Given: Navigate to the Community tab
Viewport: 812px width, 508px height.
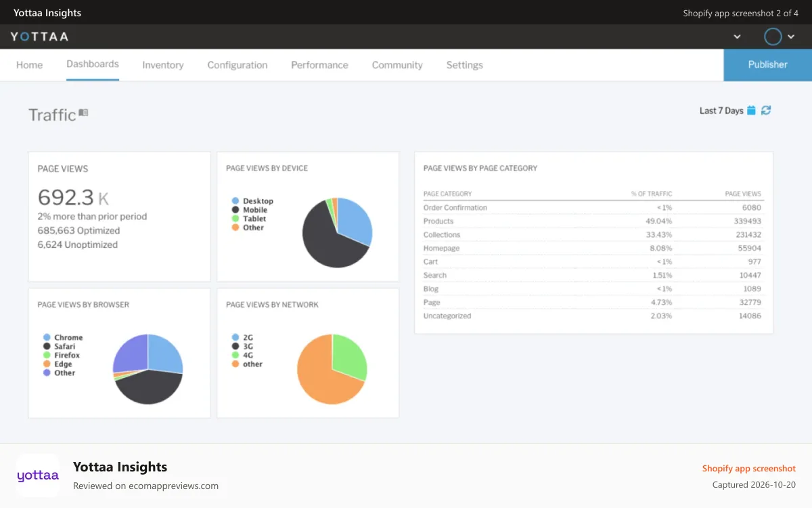Looking at the screenshot, I should pyautogui.click(x=397, y=65).
